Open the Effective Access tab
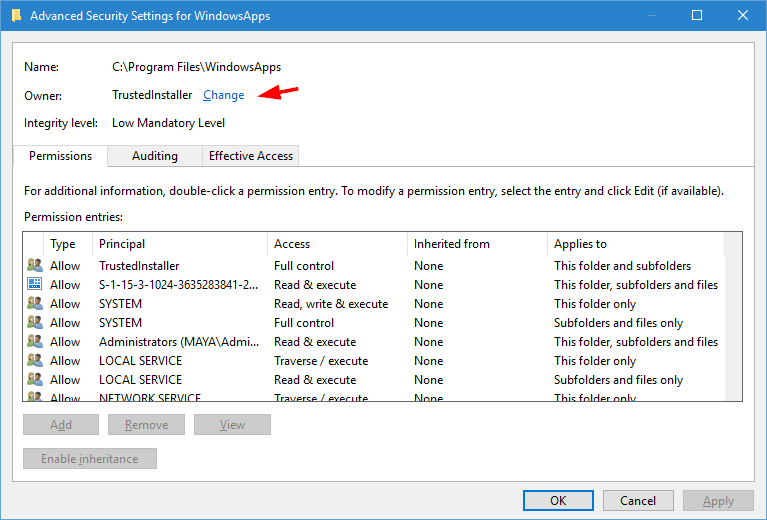The height and width of the screenshot is (520, 767). (x=250, y=156)
